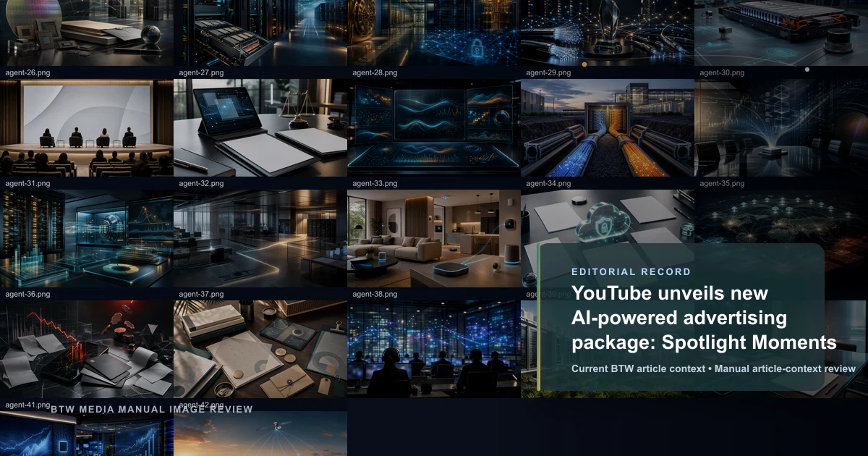This screenshot has width=868, height=456.
Task: Open the agent-37.png glass office thumbnail
Action: 260,238
